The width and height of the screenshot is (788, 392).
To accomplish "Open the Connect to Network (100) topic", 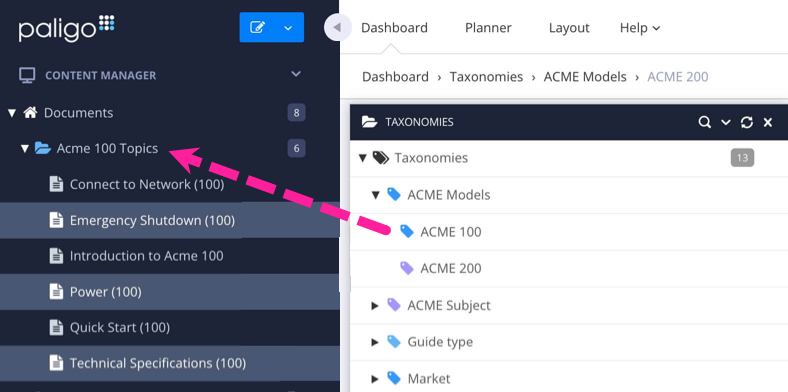I will pos(147,184).
